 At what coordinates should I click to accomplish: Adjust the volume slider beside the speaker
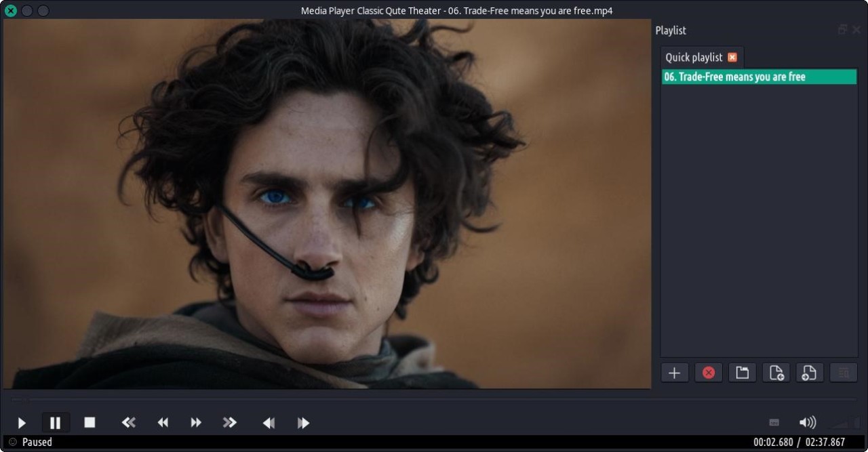[846, 423]
